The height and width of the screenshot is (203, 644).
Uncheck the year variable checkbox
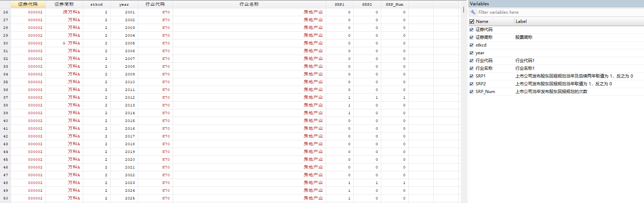(x=471, y=53)
